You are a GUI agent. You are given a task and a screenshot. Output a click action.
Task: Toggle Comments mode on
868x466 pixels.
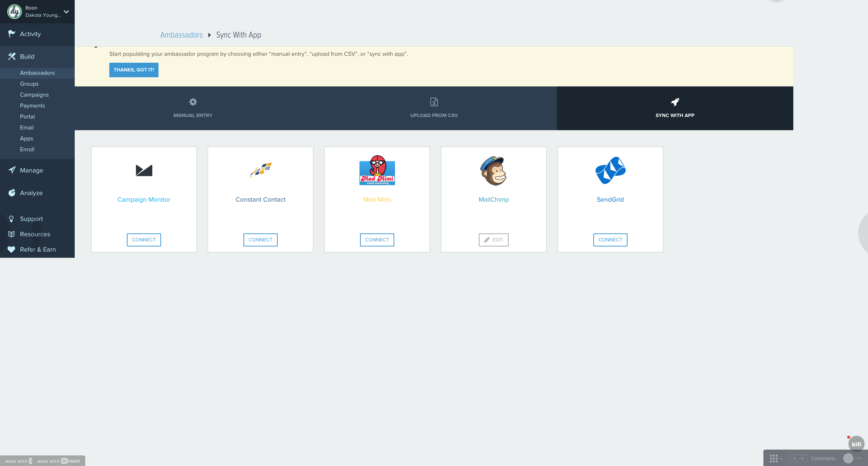pos(853,458)
